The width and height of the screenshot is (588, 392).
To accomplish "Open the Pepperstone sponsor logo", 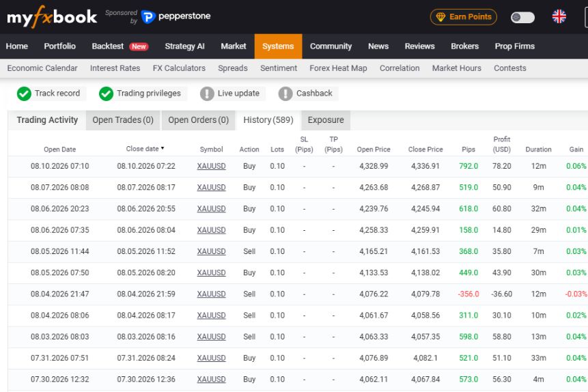I will (x=176, y=16).
